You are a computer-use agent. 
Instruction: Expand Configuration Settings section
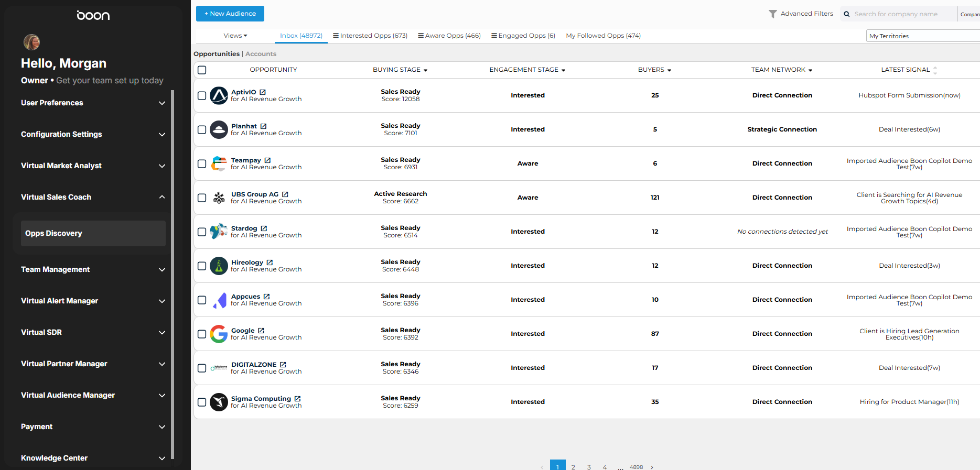pos(93,134)
